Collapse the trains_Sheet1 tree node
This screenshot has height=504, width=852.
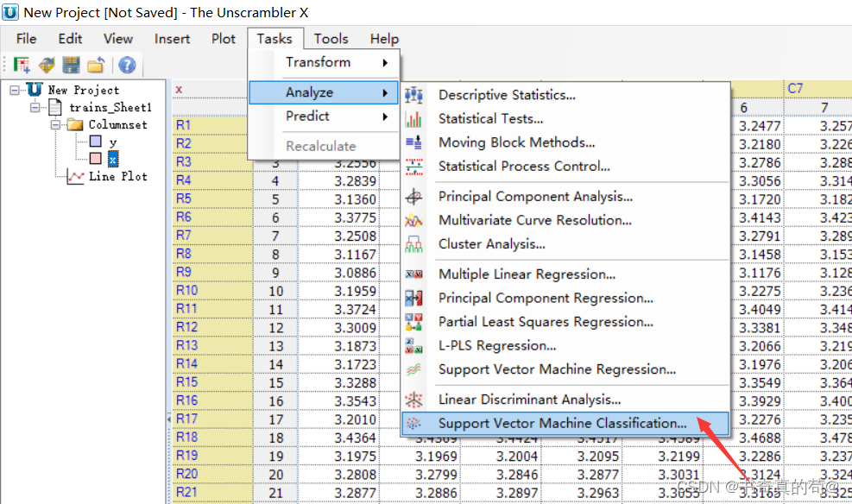pyautogui.click(x=35, y=108)
